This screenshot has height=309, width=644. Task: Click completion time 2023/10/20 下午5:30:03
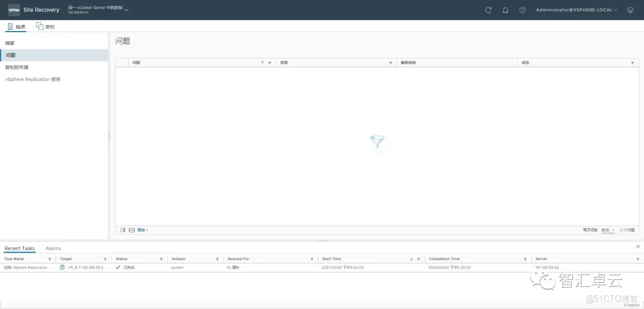tap(450, 267)
